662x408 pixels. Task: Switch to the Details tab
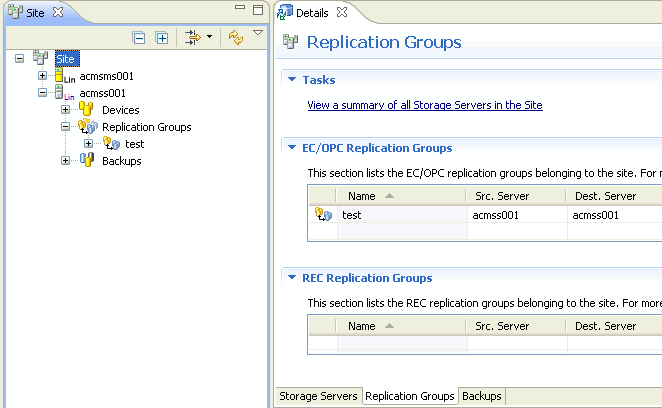(x=312, y=13)
